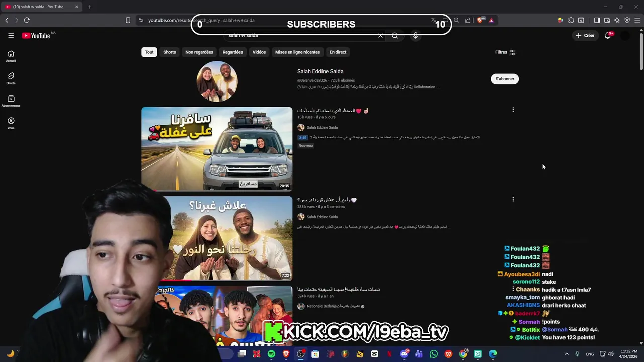Click the 3:45 chapter timestamp badge
Viewport: 644px width, 362px height.
pos(302,138)
